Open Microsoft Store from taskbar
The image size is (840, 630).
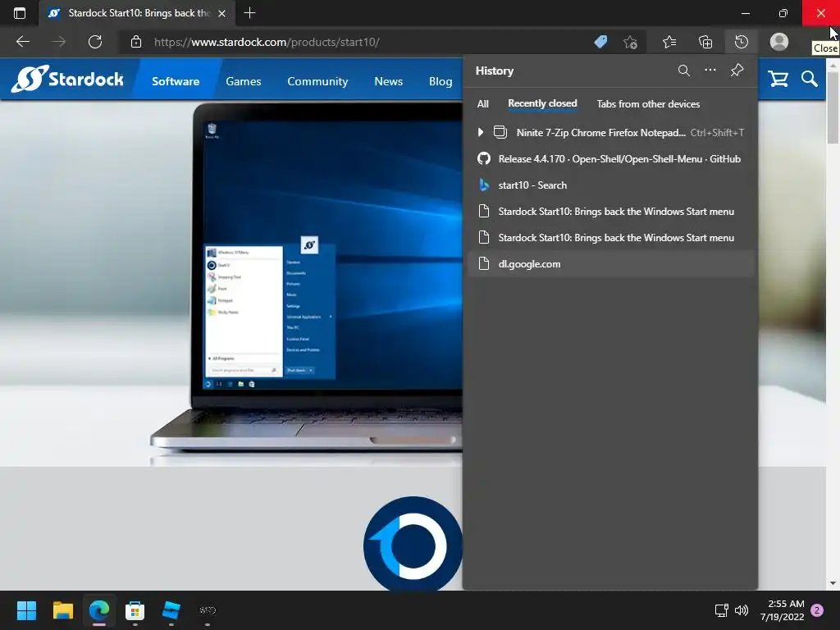coord(135,610)
